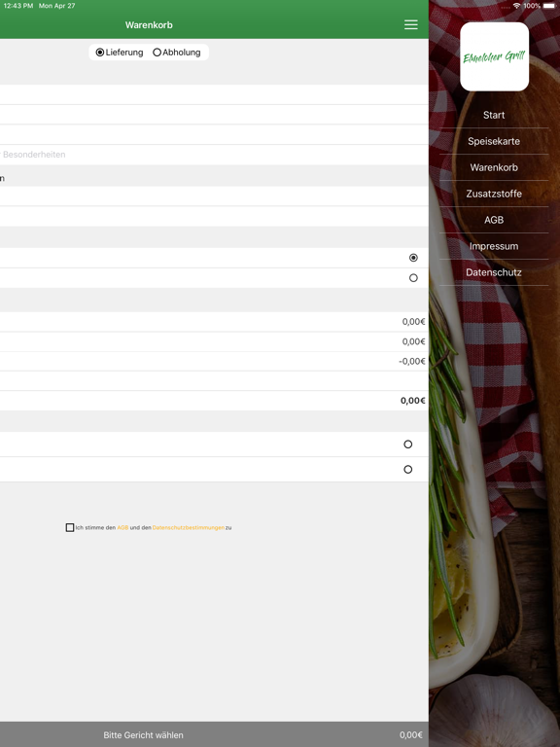The width and height of the screenshot is (560, 747).
Task: Open Impressum in the side menu
Action: click(494, 246)
